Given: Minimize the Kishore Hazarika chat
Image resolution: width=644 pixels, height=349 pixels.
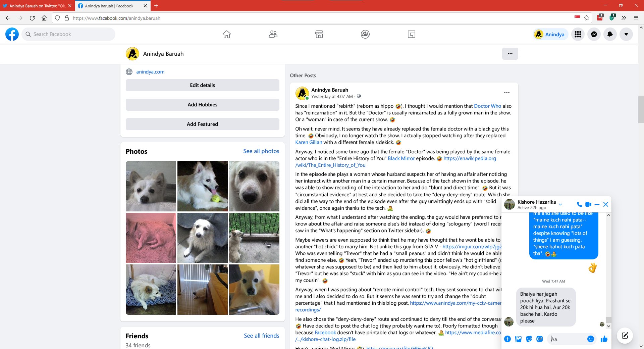Looking at the screenshot, I should tap(597, 204).
